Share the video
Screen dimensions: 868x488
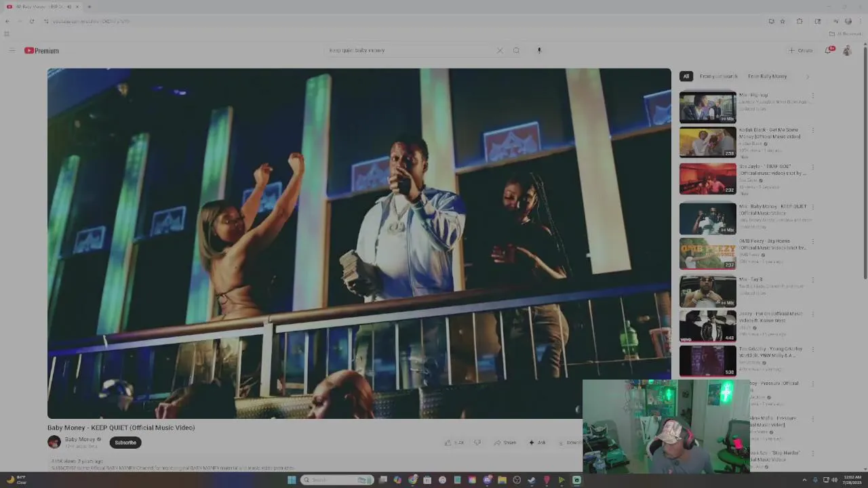click(x=505, y=443)
